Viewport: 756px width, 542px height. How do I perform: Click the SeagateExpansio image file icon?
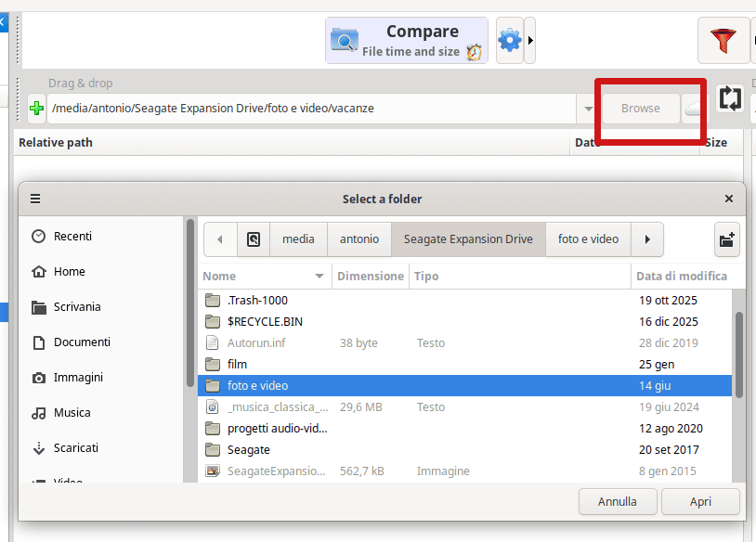(x=213, y=471)
